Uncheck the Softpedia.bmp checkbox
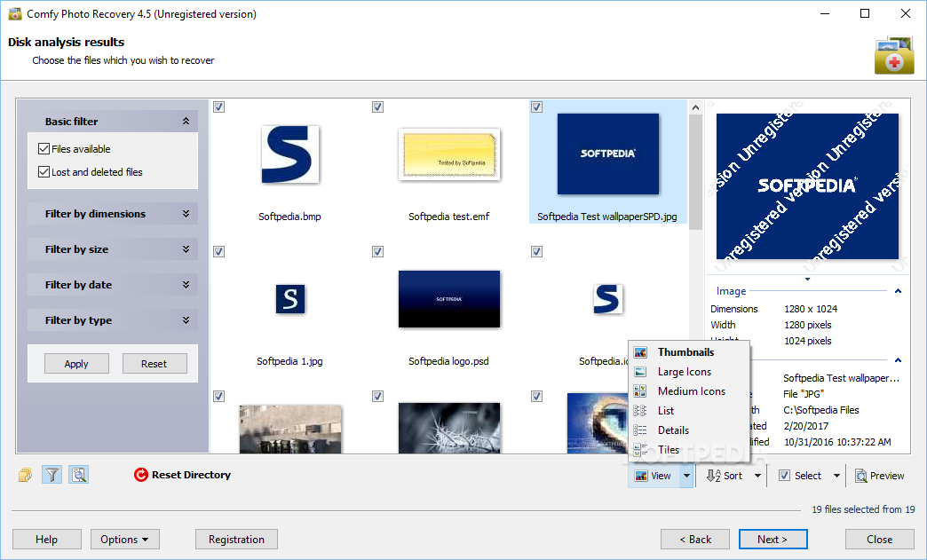 (218, 106)
